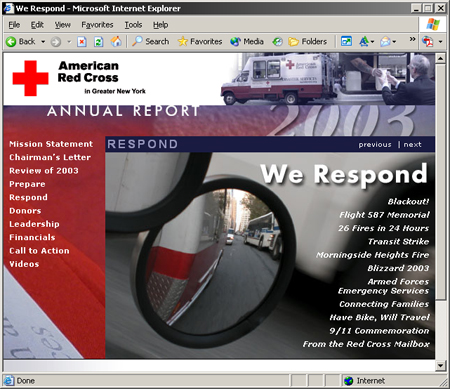The height and width of the screenshot is (389, 450).
Task: Go to Review of 2003
Action: (44, 171)
